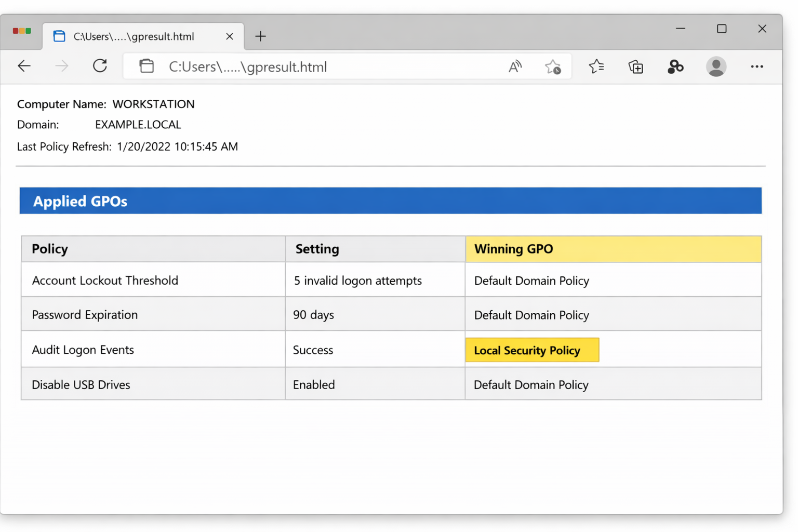Click the forward navigation arrow
This screenshot has height=532, width=798.
[62, 66]
